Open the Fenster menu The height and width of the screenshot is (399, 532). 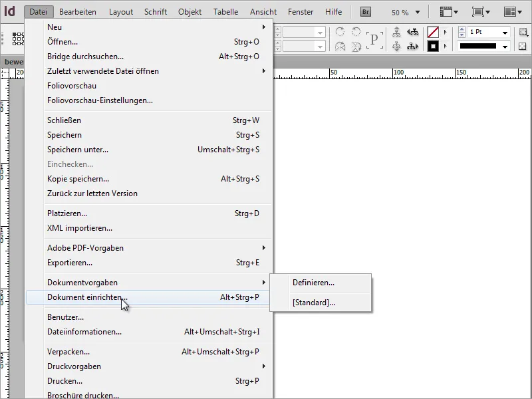[x=301, y=12]
